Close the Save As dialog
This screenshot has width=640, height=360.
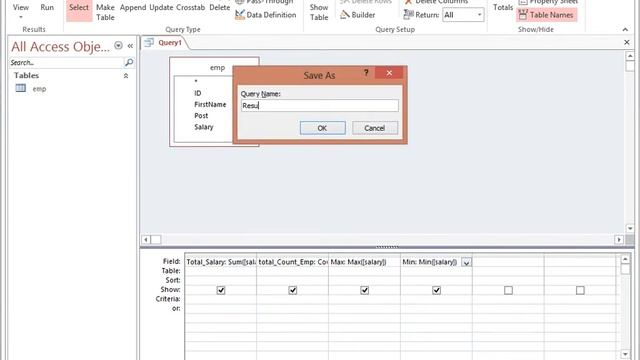[x=389, y=73]
